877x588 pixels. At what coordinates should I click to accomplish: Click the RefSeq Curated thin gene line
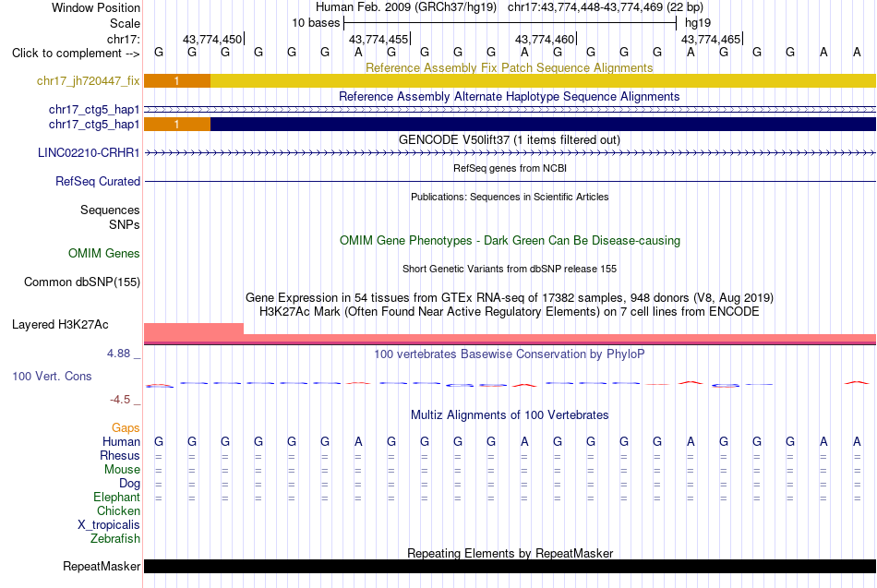pos(510,181)
